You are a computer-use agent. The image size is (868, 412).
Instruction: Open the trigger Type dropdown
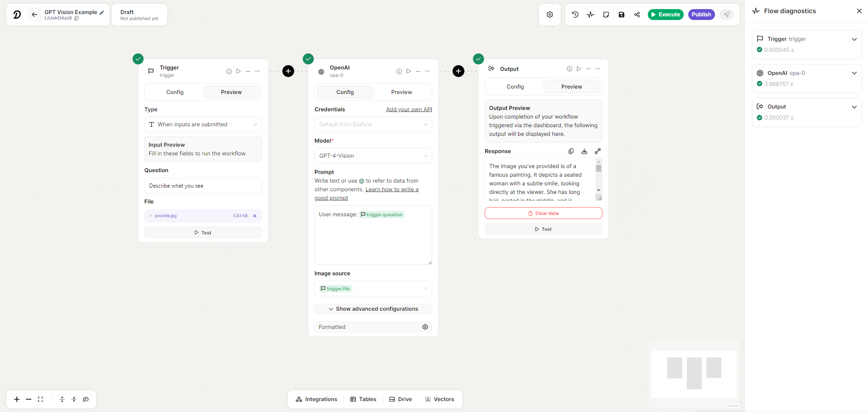point(203,124)
